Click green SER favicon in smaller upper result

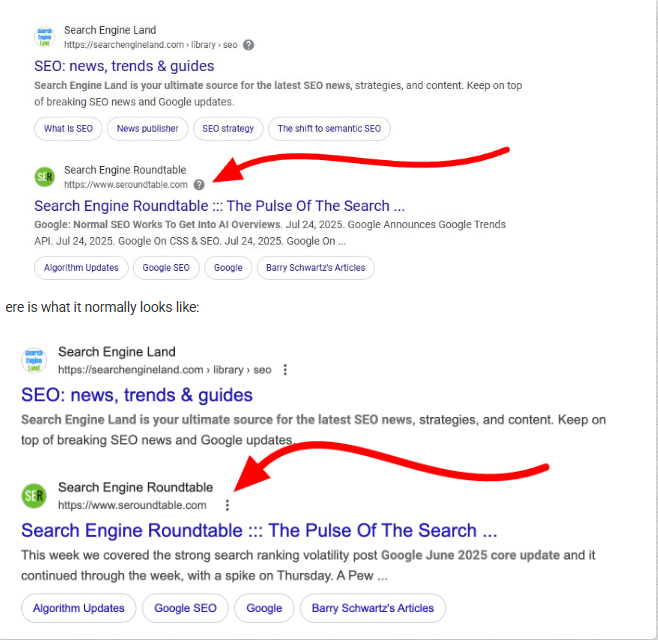tap(45, 177)
